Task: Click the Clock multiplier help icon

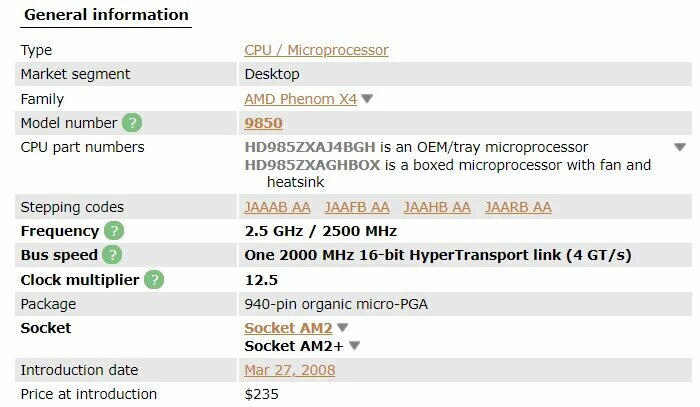Action: tap(154, 280)
